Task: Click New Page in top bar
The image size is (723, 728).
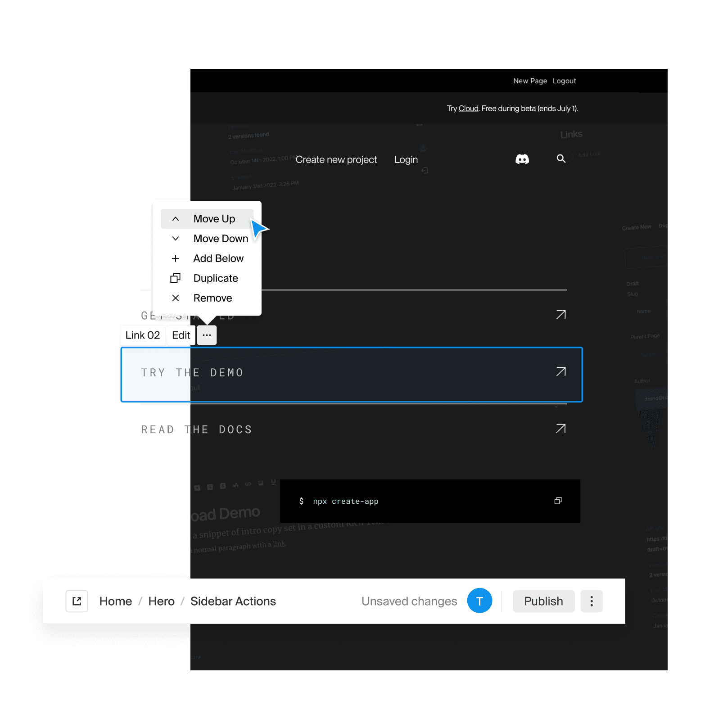Action: 530,81
